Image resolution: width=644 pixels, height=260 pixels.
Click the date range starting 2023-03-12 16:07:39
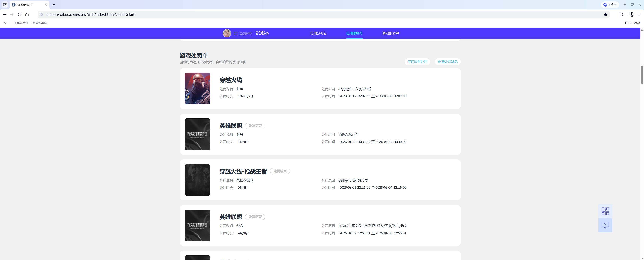point(373,96)
